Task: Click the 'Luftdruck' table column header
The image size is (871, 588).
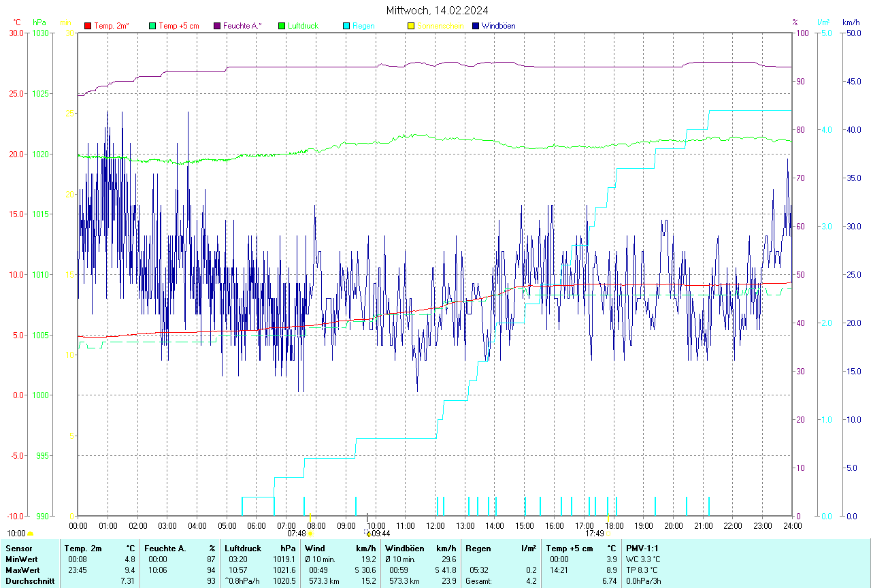Action: pyautogui.click(x=243, y=548)
